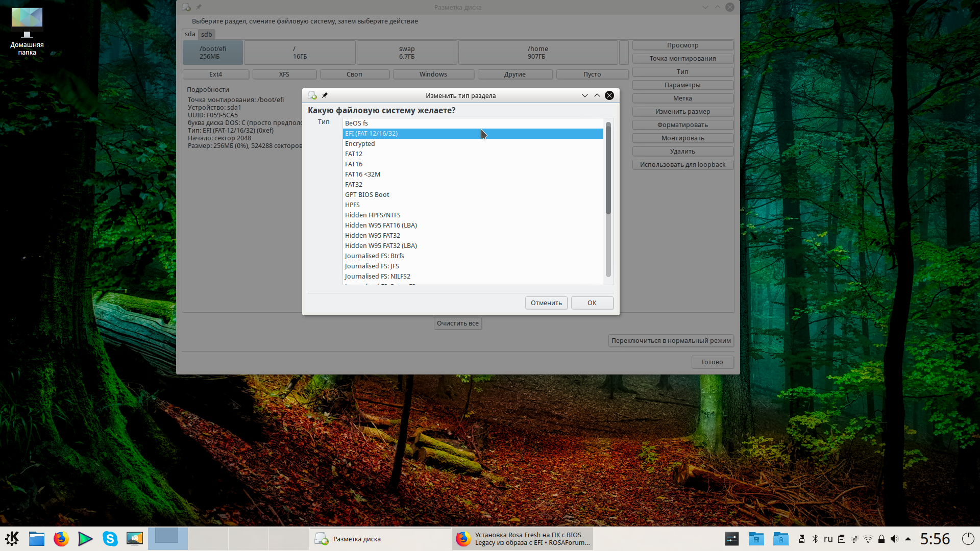Switch keyboard layout indicator ru
The height and width of the screenshot is (551, 980).
click(828, 539)
